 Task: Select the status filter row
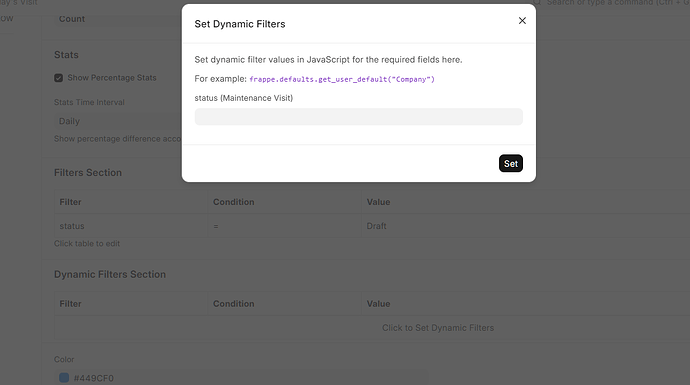[372, 226]
